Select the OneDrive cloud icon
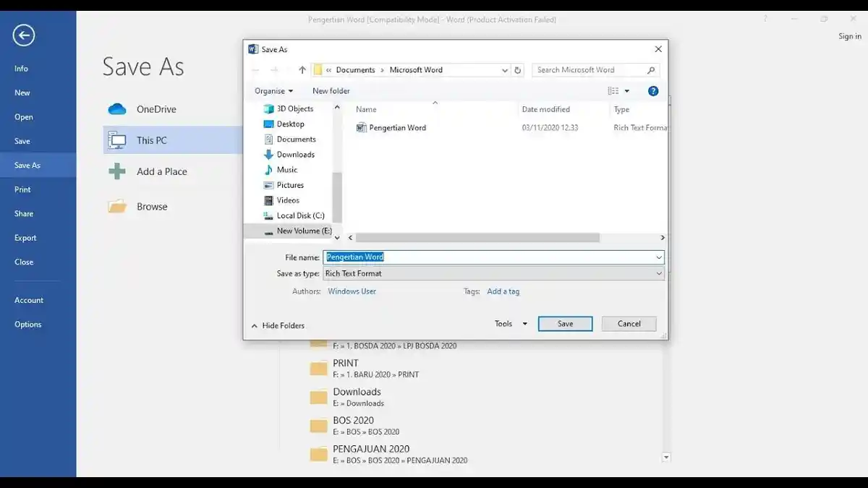This screenshot has width=868, height=488. click(x=117, y=109)
